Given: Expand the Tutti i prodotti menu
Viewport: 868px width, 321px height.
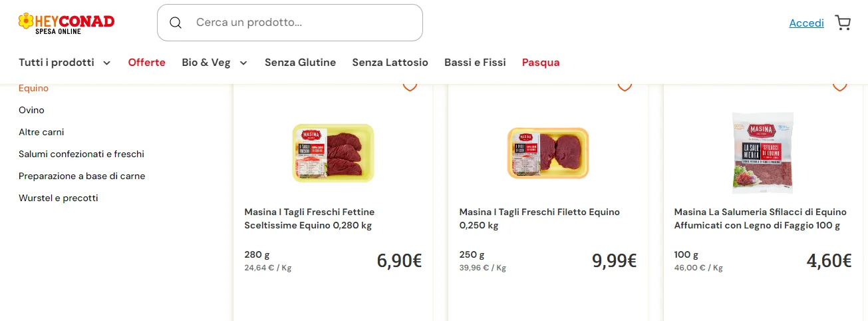Looking at the screenshot, I should tap(65, 63).
